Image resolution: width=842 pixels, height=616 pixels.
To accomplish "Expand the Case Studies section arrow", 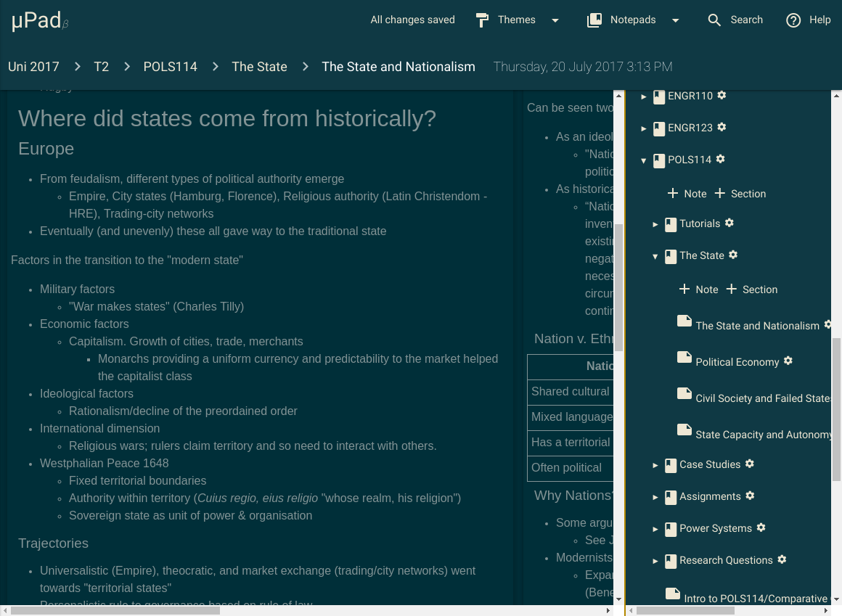I will point(655,465).
